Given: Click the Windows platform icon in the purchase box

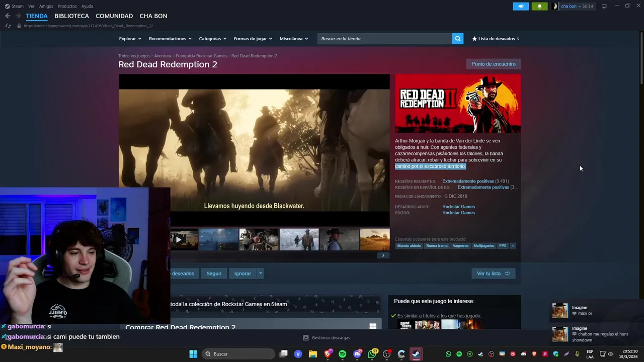Looking at the screenshot, I should (x=373, y=326).
